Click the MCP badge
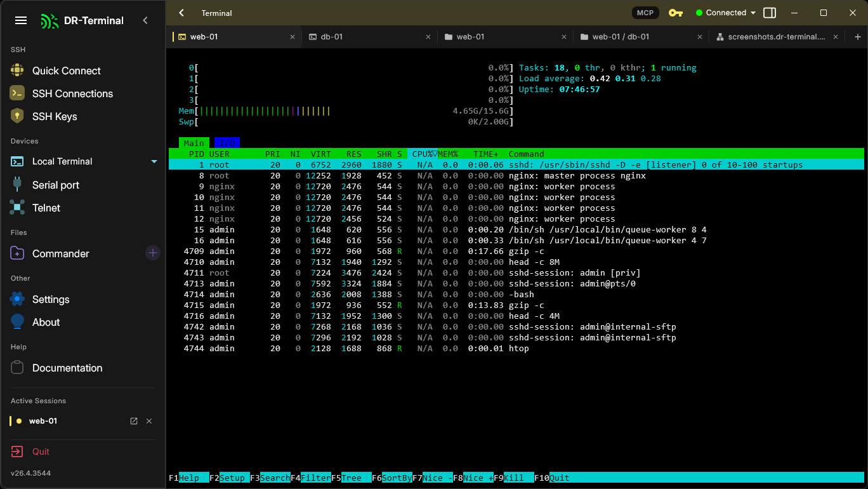This screenshot has height=489, width=868. [645, 13]
